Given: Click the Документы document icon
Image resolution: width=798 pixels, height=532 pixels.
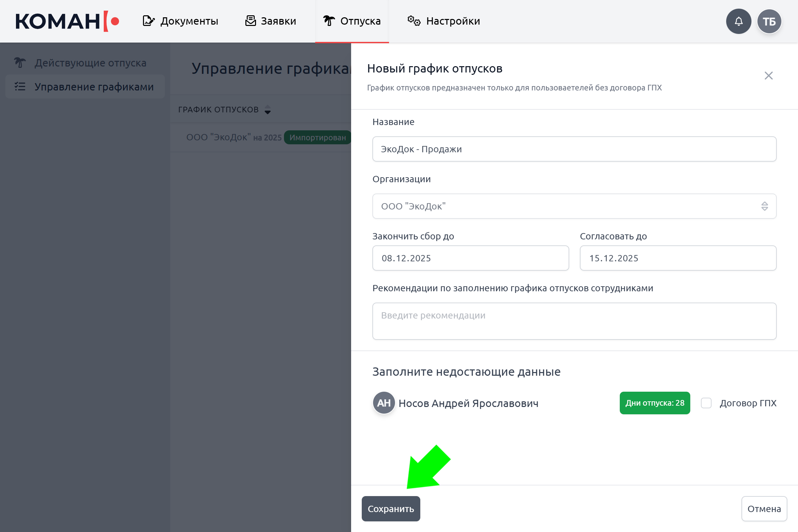Looking at the screenshot, I should (x=148, y=21).
